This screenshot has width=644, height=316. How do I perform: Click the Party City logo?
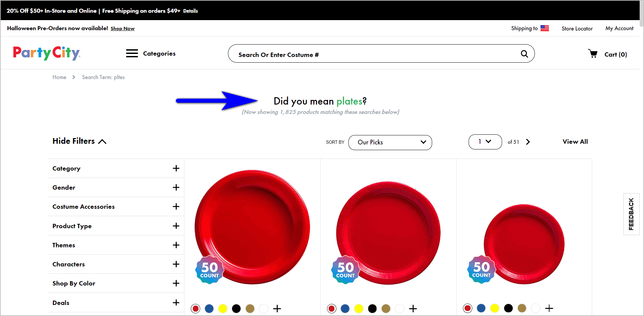point(47,53)
